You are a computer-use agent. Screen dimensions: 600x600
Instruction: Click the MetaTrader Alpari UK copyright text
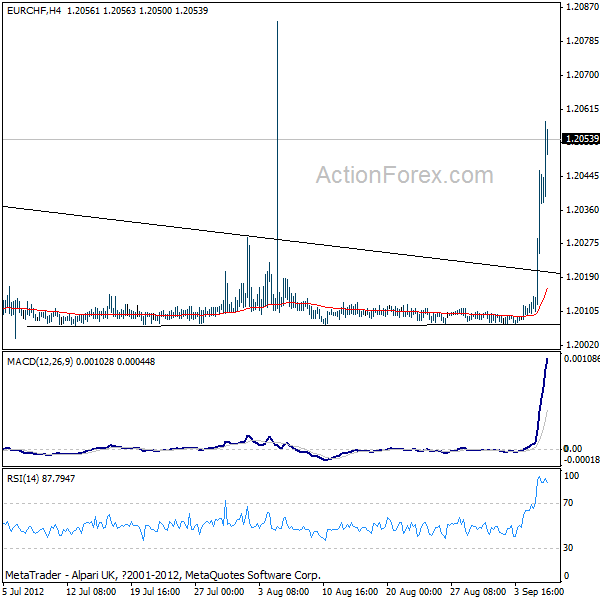163,575
